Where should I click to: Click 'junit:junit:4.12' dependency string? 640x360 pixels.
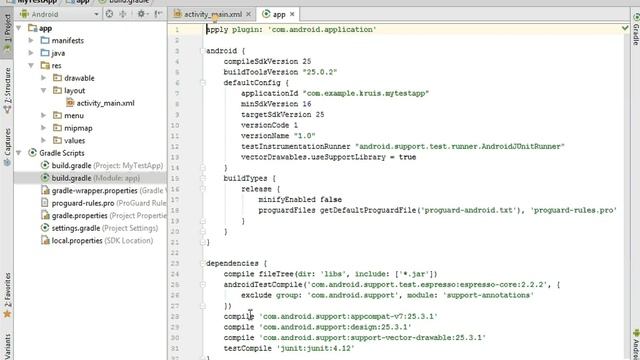pyautogui.click(x=316, y=348)
